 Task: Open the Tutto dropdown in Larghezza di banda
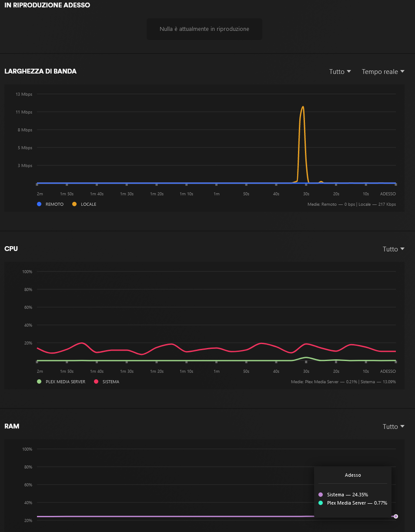point(340,72)
